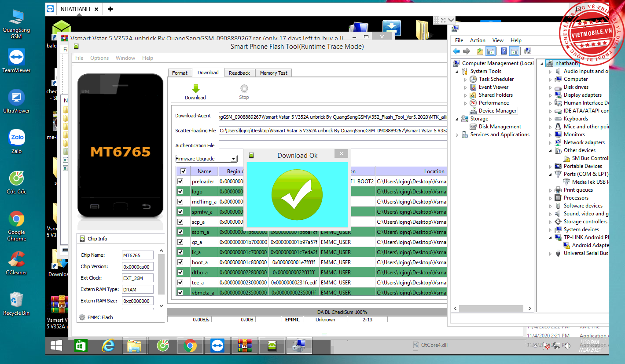
Task: Open the Window menu in Flash Tool
Action: 125,58
